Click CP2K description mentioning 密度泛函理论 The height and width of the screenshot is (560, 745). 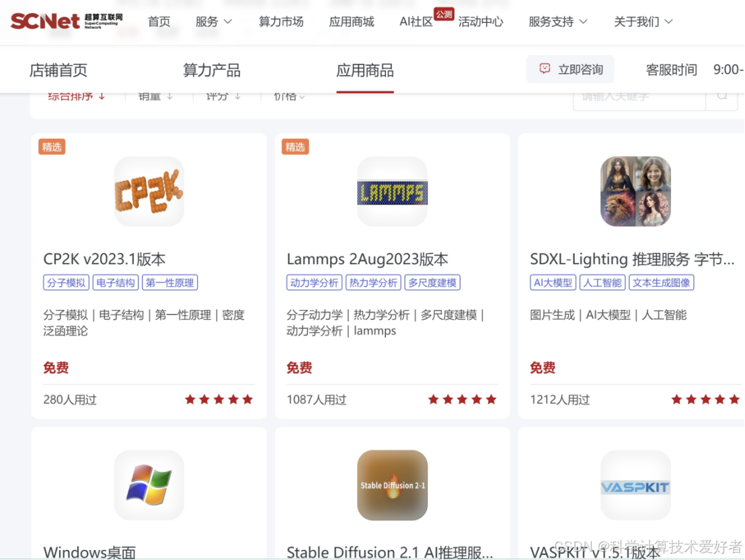click(144, 323)
